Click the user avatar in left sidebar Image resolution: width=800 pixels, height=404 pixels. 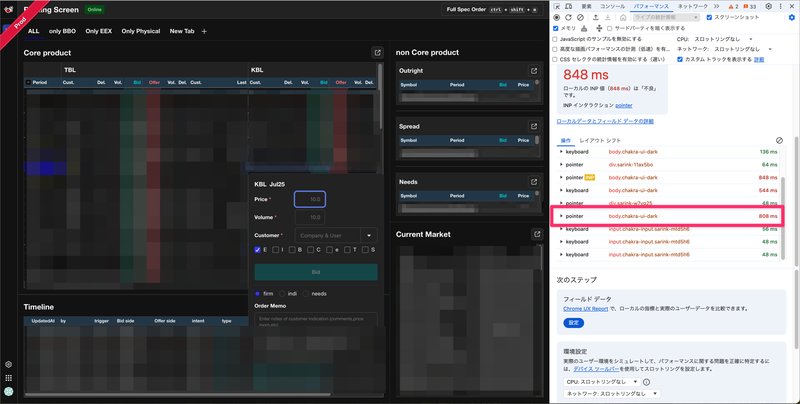(x=9, y=392)
